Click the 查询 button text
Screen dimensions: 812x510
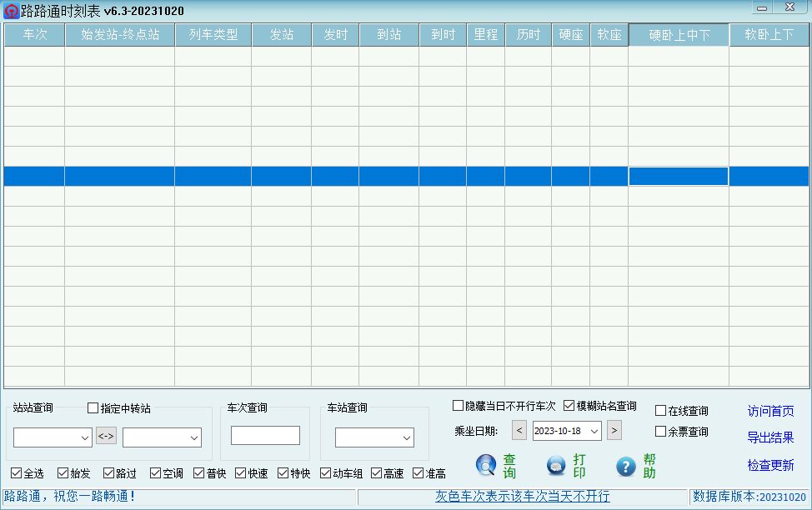(509, 466)
